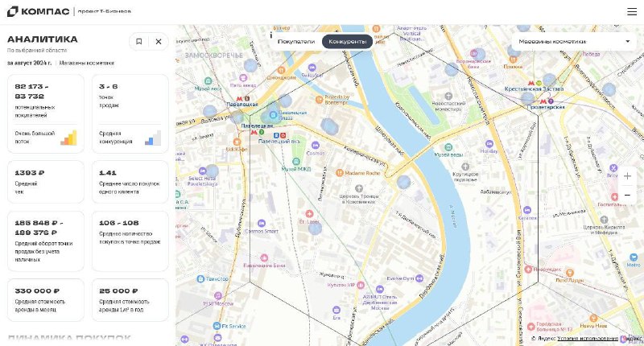Image resolution: width=644 pixels, height=346 pixels.
Task: Bookmark the analytics with the save icon
Action: click(x=138, y=42)
